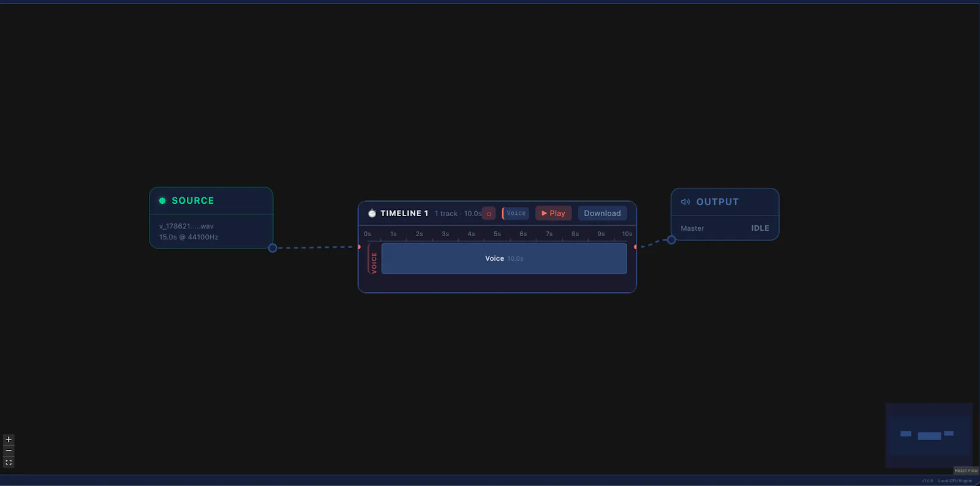The image size is (980, 486).
Task: Click the SOURCE node title
Action: pyautogui.click(x=193, y=201)
